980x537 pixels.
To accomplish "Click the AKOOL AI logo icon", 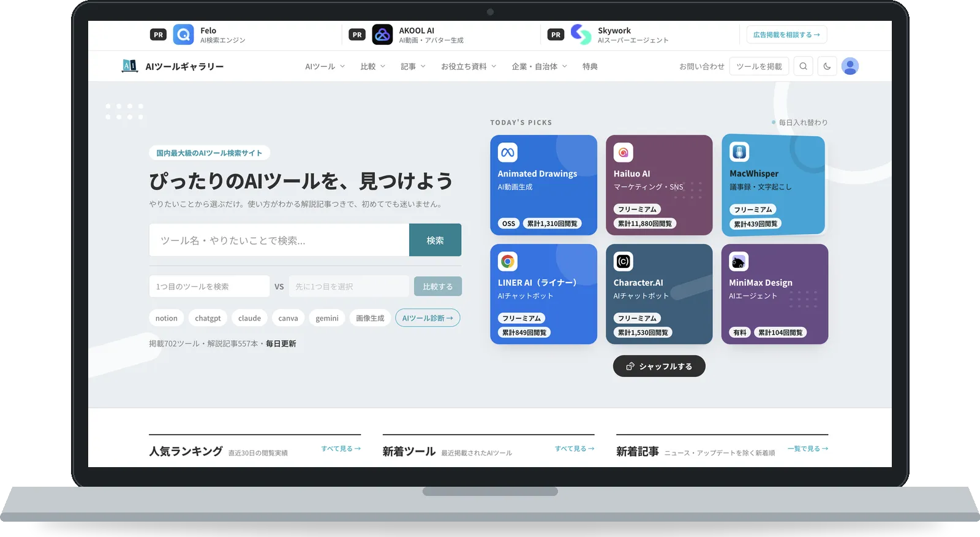I will coord(382,34).
